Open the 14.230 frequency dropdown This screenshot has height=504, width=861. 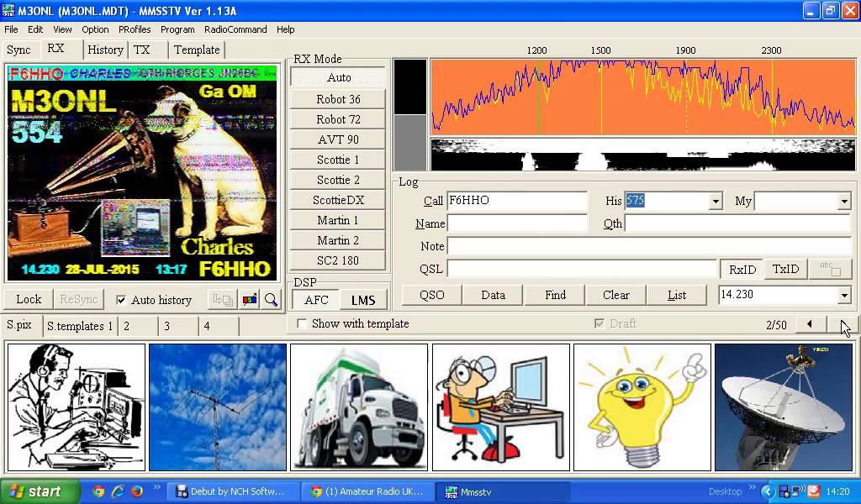[x=844, y=295]
